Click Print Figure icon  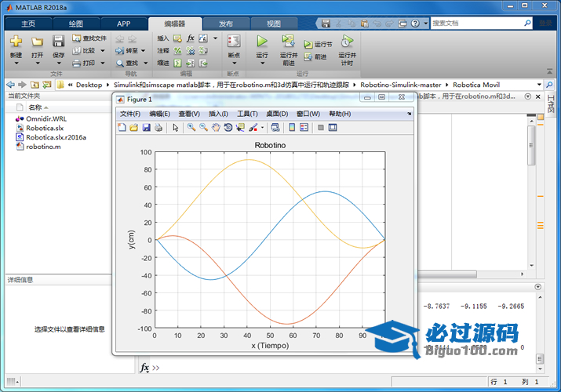tap(158, 128)
